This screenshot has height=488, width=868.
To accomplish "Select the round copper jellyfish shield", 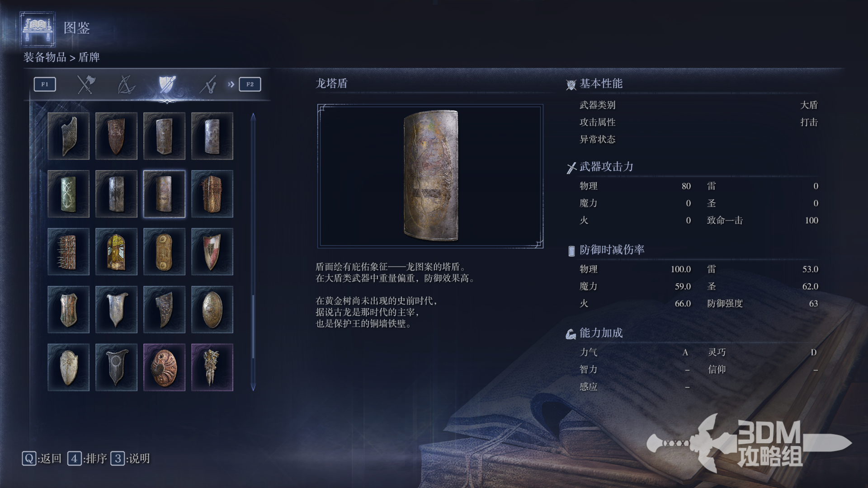I will click(x=164, y=367).
